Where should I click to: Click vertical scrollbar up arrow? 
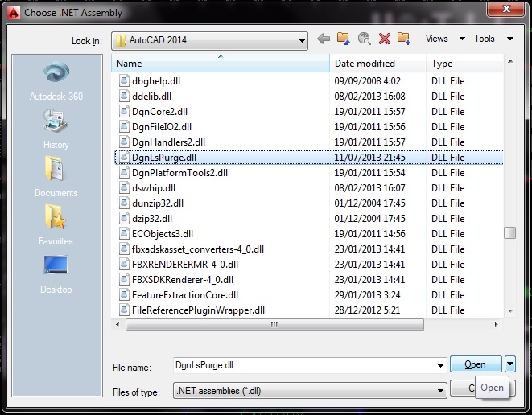pyautogui.click(x=510, y=61)
